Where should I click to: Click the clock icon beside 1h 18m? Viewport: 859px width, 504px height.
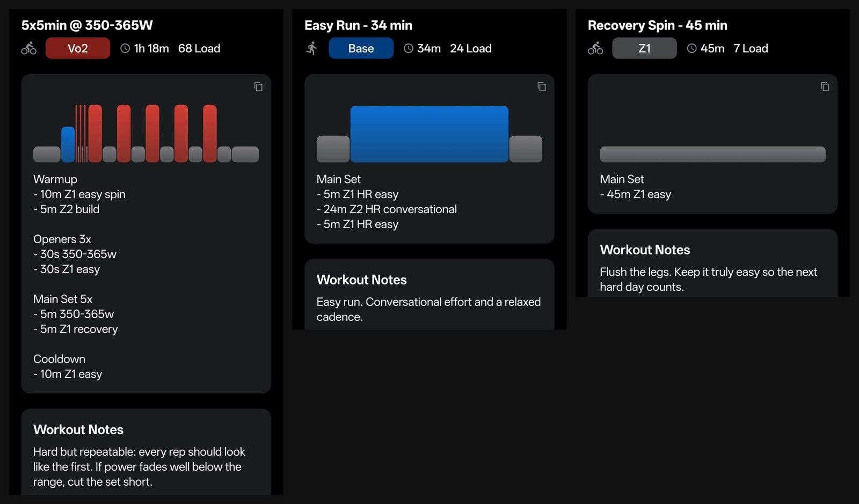[x=125, y=48]
